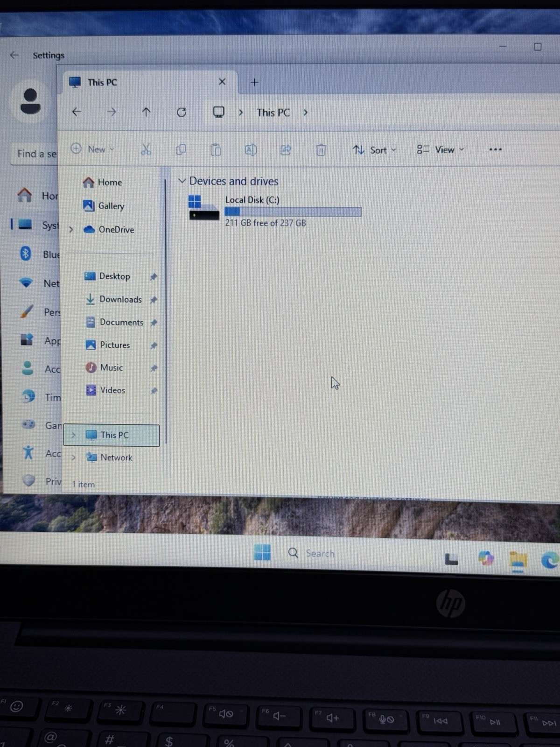
Task: Click the Rename toolbar icon
Action: pos(251,149)
